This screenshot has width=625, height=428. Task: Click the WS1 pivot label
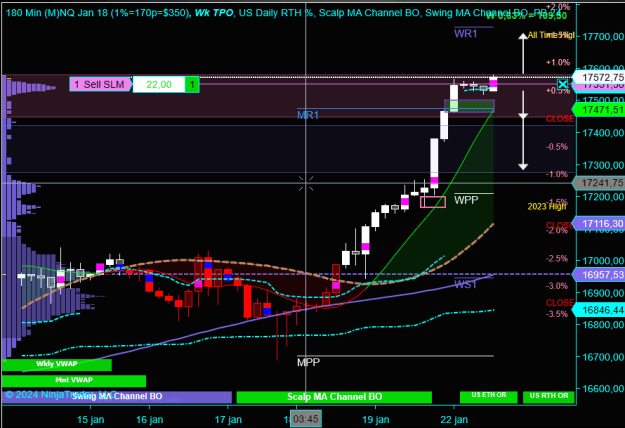point(465,285)
